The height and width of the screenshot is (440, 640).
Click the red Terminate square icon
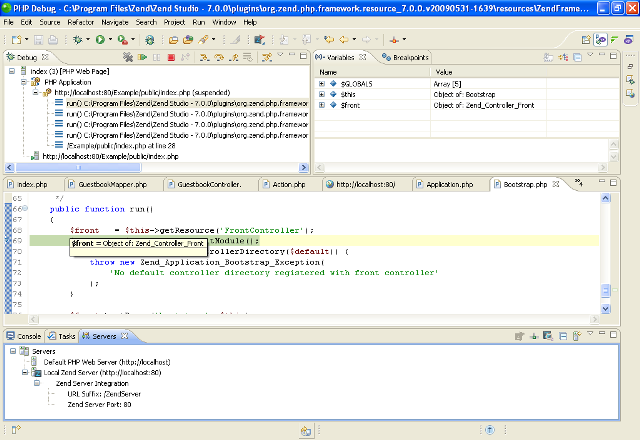(171, 58)
